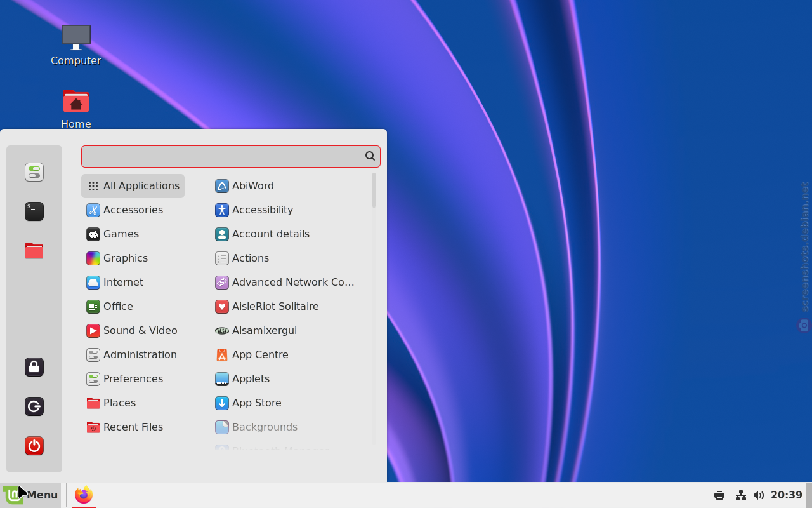
Task: Click the printer tray icon
Action: point(719,495)
